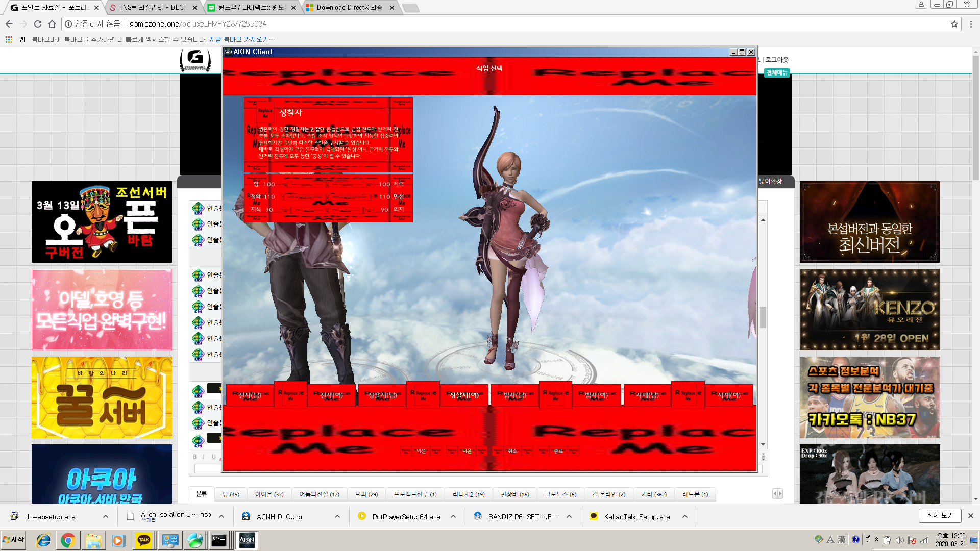Select the 아이온 (37) category tab
Screen dimensions: 980x551
coord(269,494)
